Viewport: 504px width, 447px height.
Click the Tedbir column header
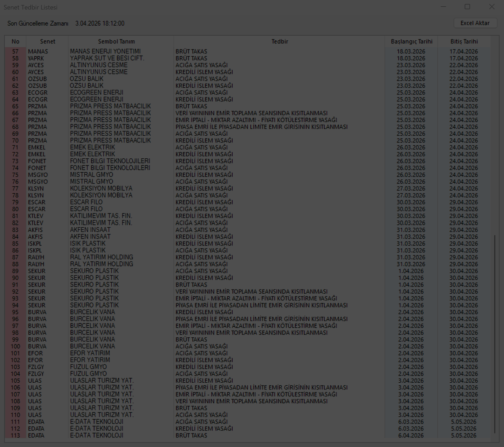point(279,42)
